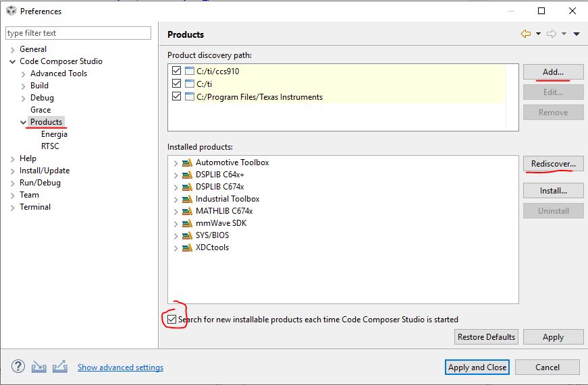
Task: Expand the Run/Debug preferences category
Action: click(x=12, y=183)
